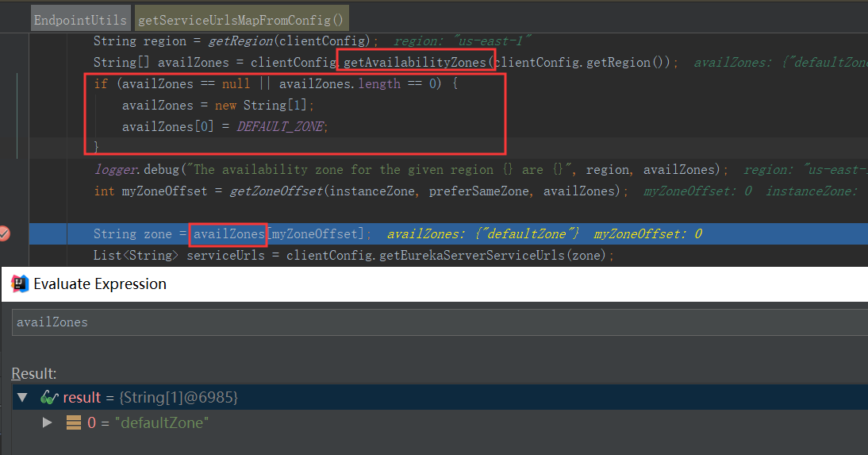868x455 pixels.
Task: Click inline hint region: "us-east-1" on first line
Action: (x=463, y=41)
